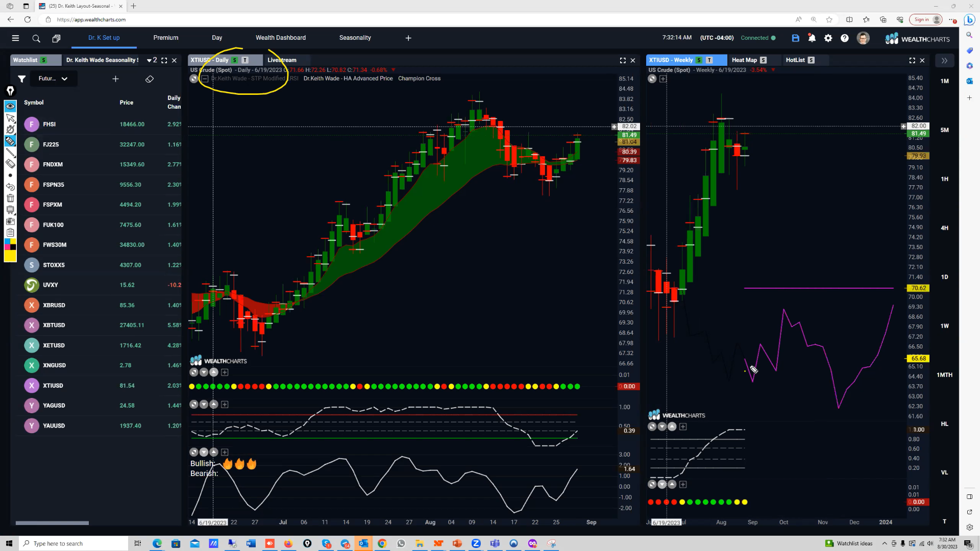Select the 1W timeframe button

(x=945, y=326)
